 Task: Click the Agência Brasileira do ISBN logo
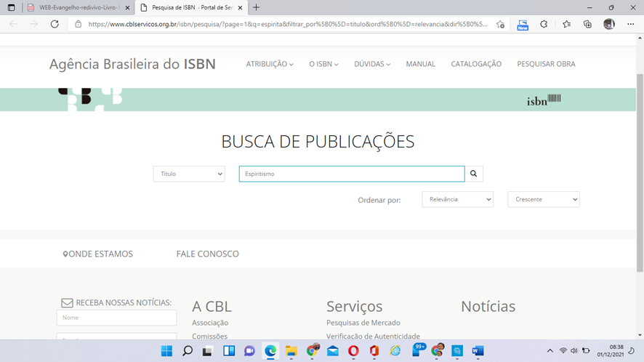pos(132,64)
